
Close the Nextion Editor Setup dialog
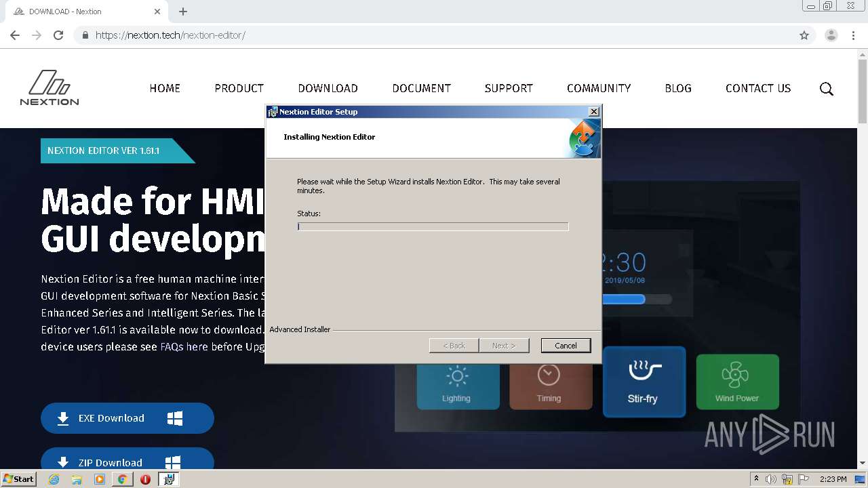click(x=594, y=112)
